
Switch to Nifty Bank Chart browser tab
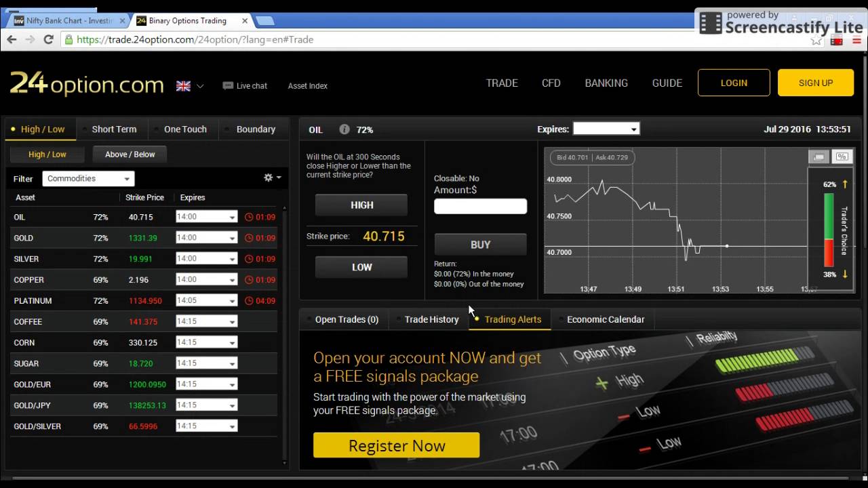(68, 20)
